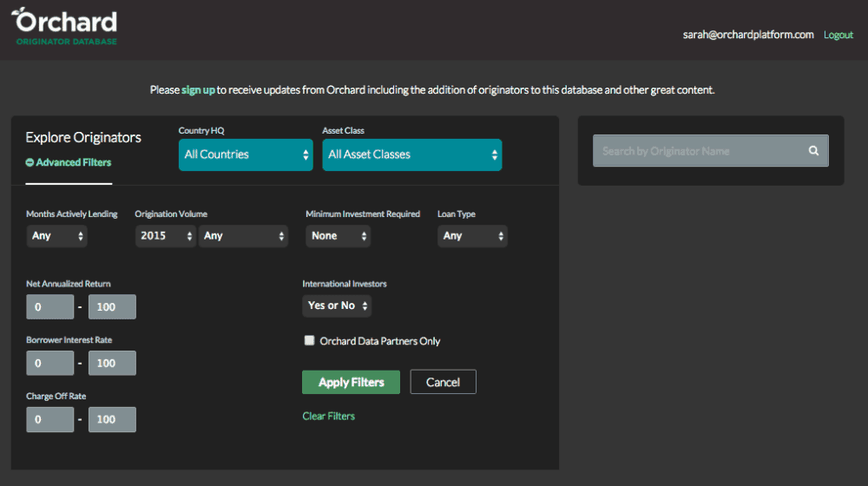
Task: Open the International Investors dropdown
Action: (x=337, y=305)
